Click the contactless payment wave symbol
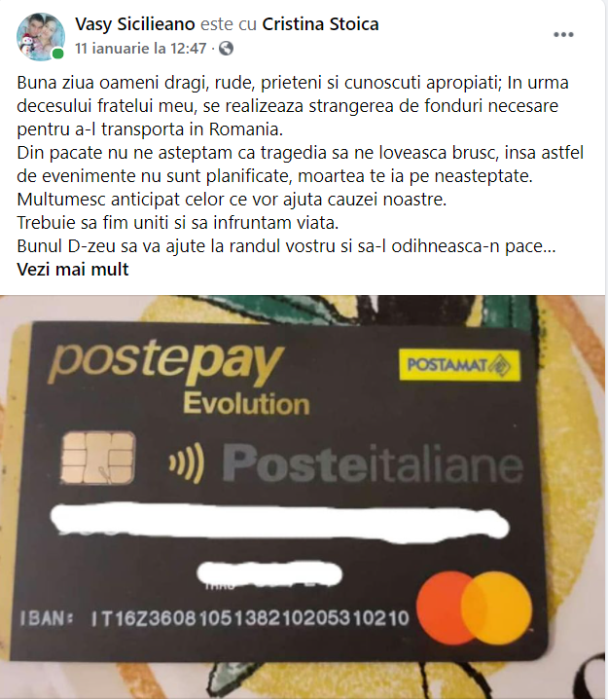The width and height of the screenshot is (608, 700). pos(187,463)
